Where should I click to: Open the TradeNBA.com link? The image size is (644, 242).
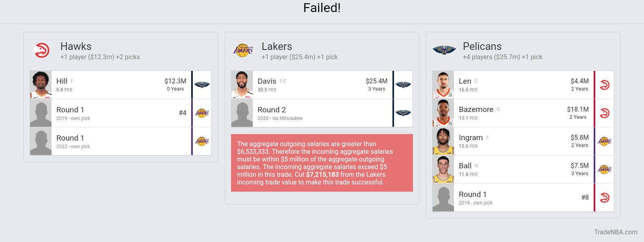(x=615, y=232)
